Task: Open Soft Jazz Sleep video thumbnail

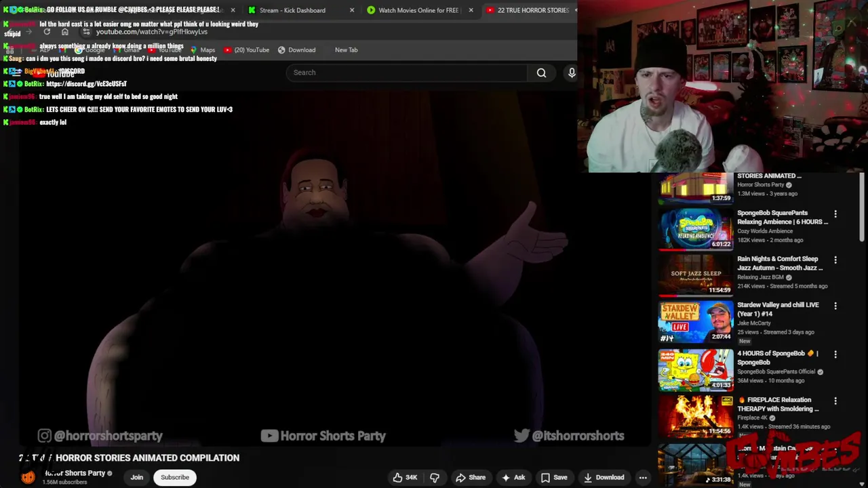Action: 696,275
